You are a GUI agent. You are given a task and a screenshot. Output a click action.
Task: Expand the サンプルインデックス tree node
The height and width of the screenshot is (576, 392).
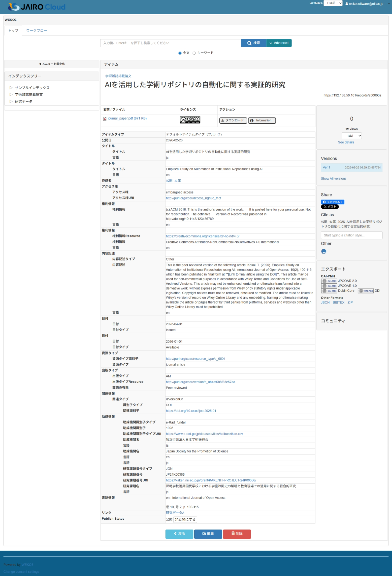point(11,88)
